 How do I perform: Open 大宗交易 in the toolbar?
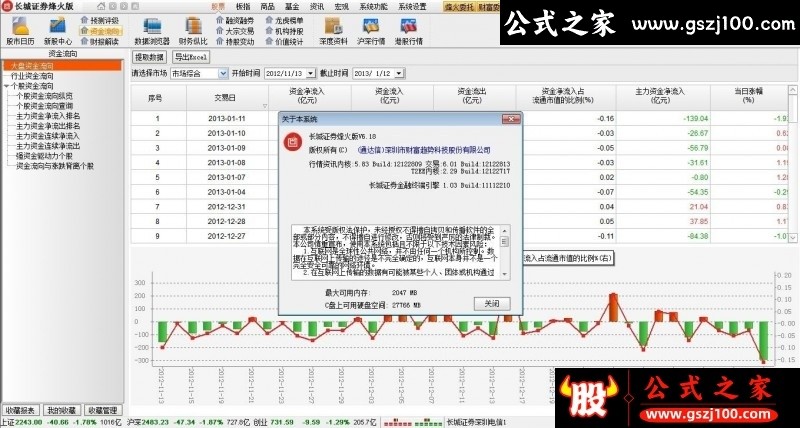[235, 31]
